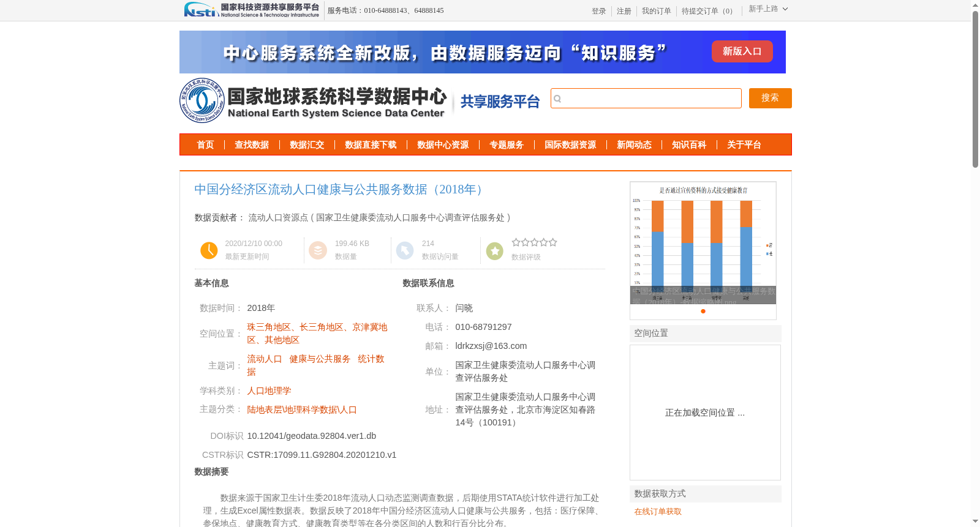This screenshot has width=980, height=527.
Task: Focus the search input field
Action: tap(646, 98)
